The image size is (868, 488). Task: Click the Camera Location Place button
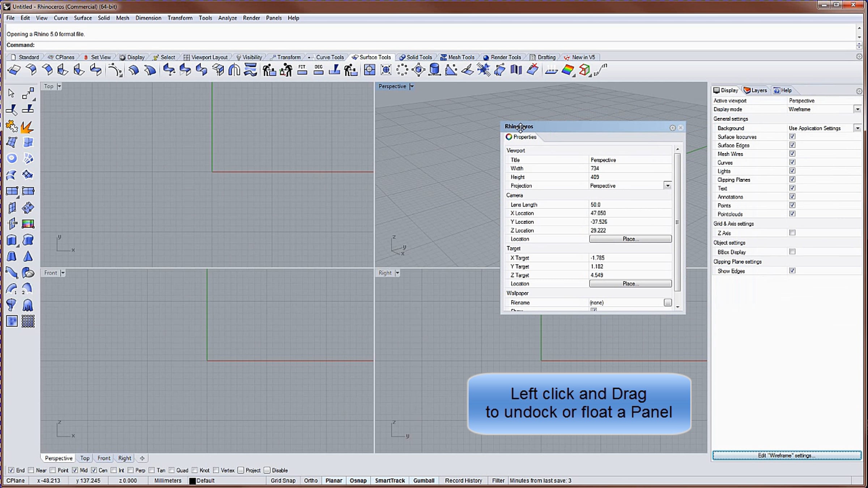pos(630,239)
